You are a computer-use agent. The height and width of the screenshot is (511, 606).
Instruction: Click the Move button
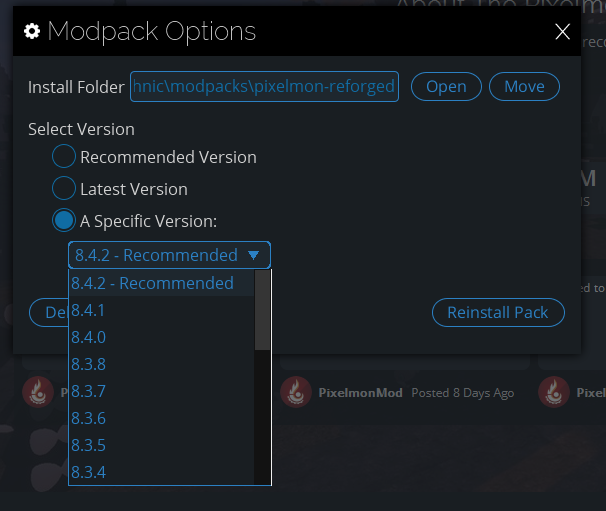(524, 87)
